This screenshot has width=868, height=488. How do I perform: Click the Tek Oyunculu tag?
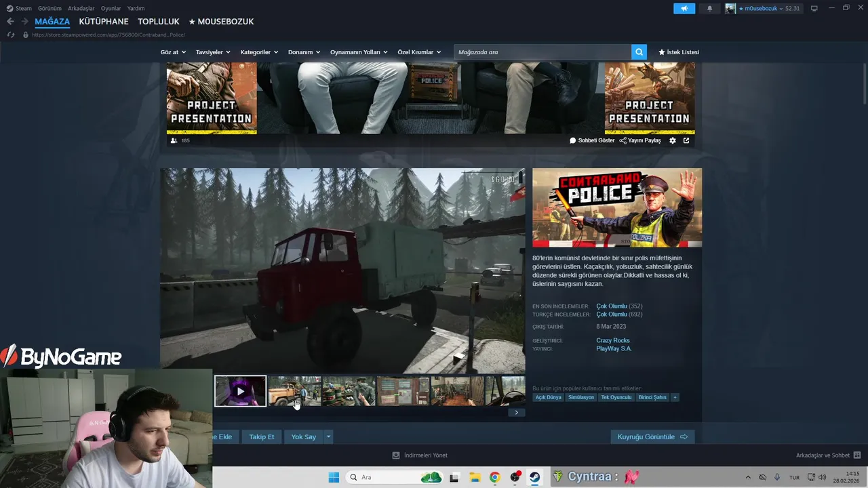coord(616,397)
